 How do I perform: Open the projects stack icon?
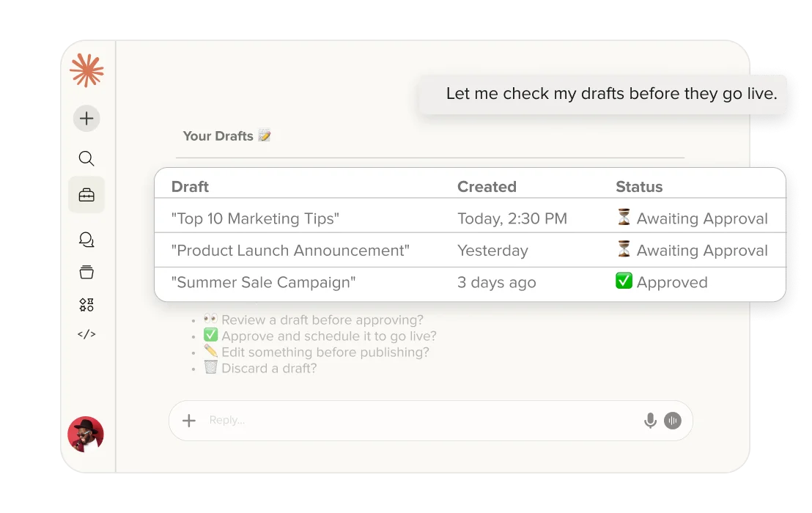(86, 272)
